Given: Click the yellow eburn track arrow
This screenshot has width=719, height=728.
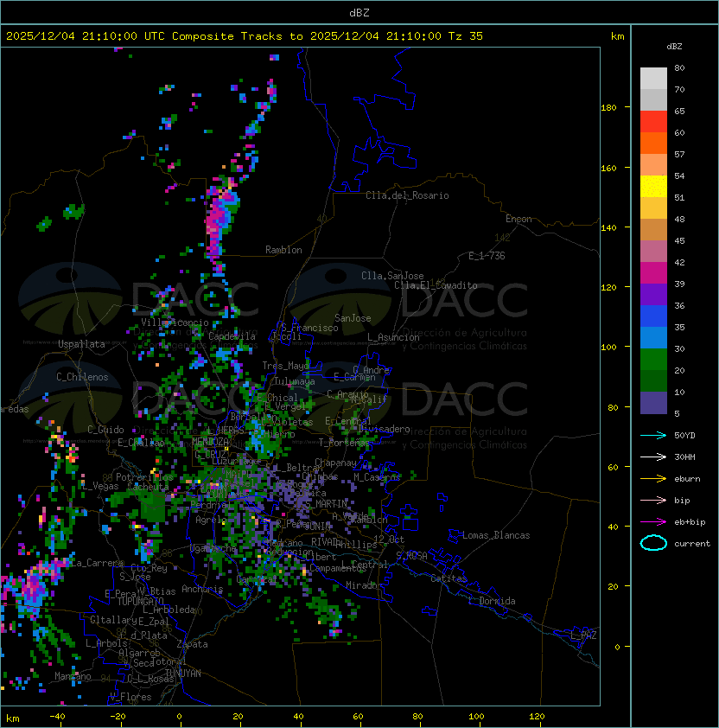Looking at the screenshot, I should [x=653, y=479].
